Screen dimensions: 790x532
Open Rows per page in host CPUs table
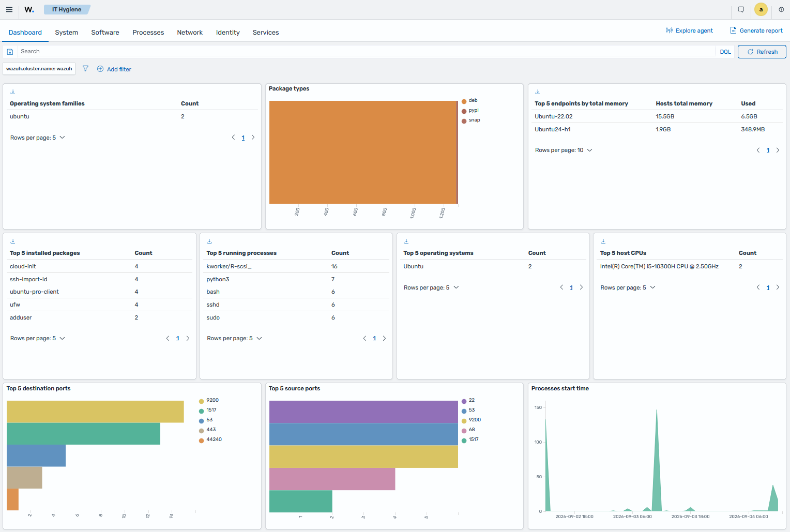tap(628, 287)
